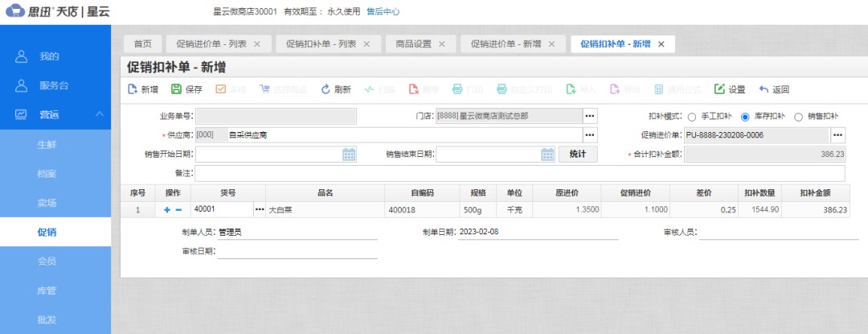This screenshot has height=334, width=868.
Task: Select 销售扣补 deduction mode
Action: coord(798,117)
